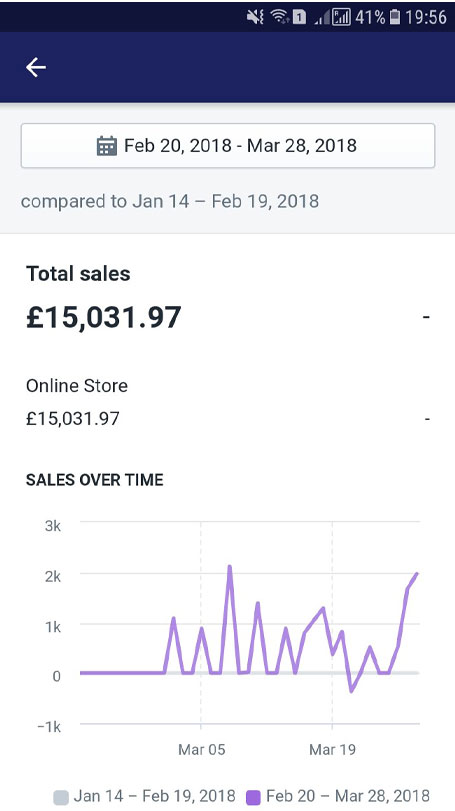Tap the £15,031.97 total sales figure

(x=103, y=317)
